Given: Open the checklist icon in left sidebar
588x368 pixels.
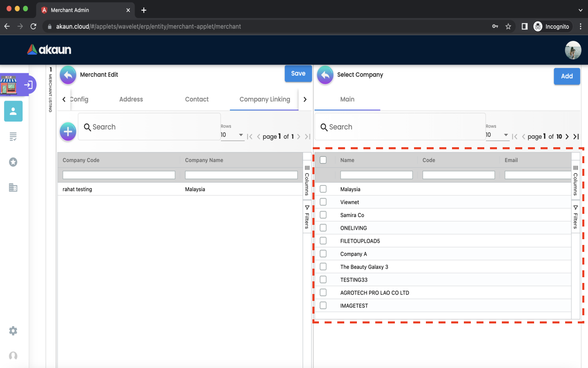Looking at the screenshot, I should [x=13, y=137].
